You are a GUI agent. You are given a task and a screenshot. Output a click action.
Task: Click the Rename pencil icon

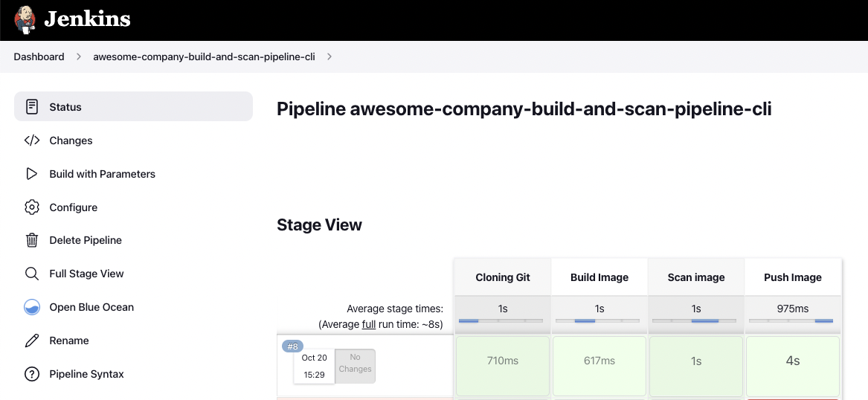32,341
